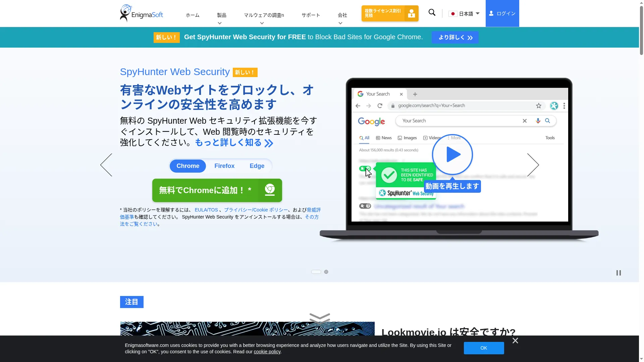Open the プライバシー/Cookie ポリシー link
The width and height of the screenshot is (644, 362).
tap(256, 210)
